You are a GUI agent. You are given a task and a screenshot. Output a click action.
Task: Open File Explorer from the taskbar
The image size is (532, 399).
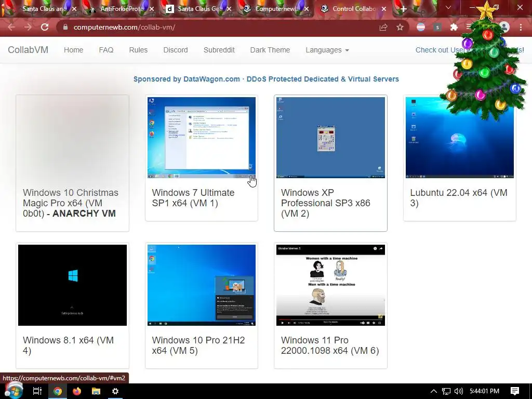click(96, 391)
